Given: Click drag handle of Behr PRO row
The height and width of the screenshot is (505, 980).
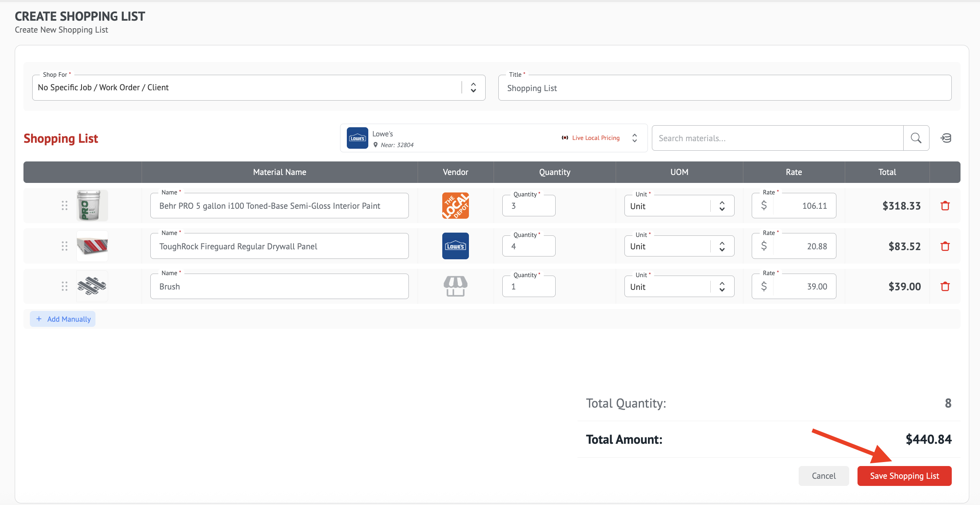Looking at the screenshot, I should [x=64, y=206].
